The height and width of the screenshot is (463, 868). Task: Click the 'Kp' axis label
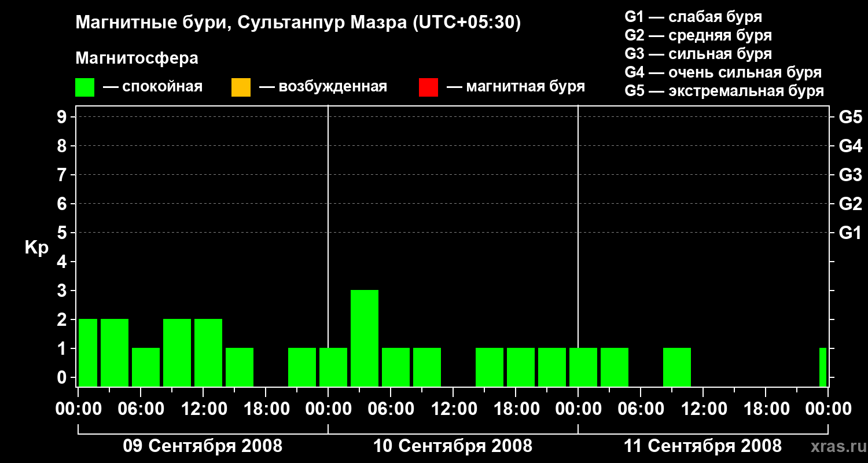coord(36,248)
